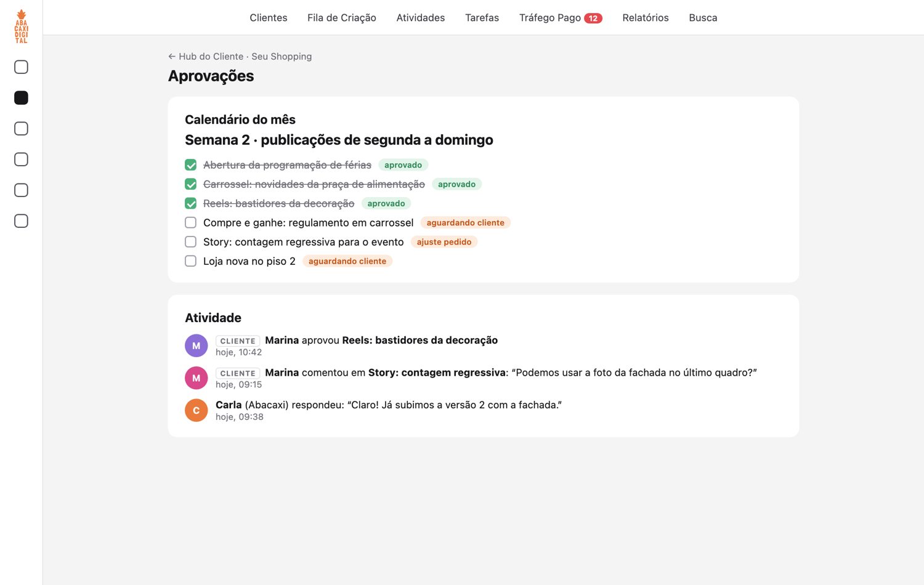Open Busca search page
The width and height of the screenshot is (924, 585).
pos(703,18)
